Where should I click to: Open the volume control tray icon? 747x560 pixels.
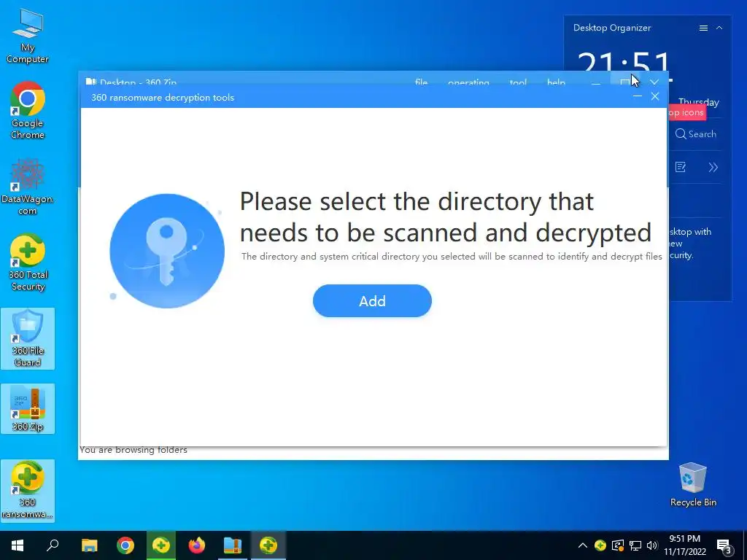coord(652,545)
